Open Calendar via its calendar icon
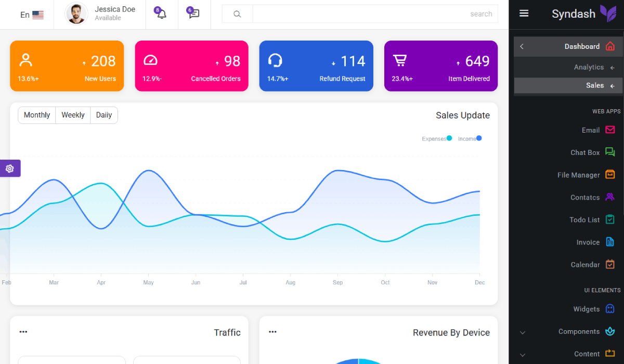The image size is (624, 364). click(x=610, y=264)
